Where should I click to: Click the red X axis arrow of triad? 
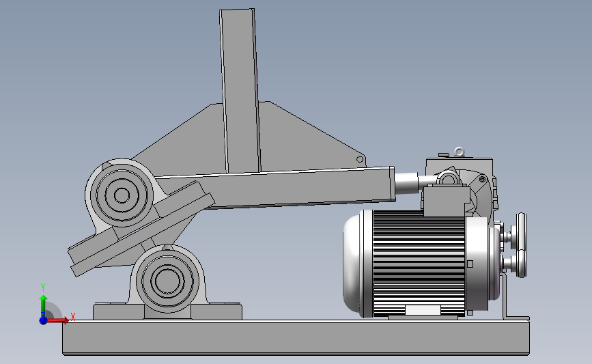pyautogui.click(x=58, y=320)
